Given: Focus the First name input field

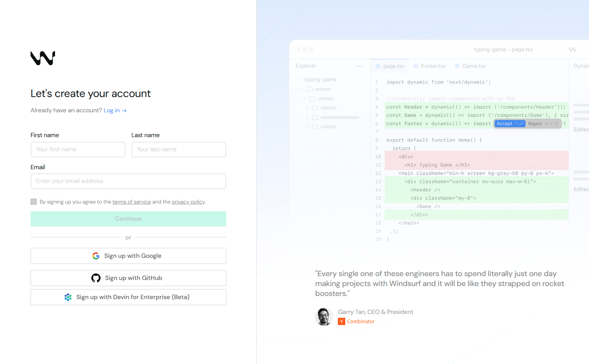Looking at the screenshot, I should (78, 149).
